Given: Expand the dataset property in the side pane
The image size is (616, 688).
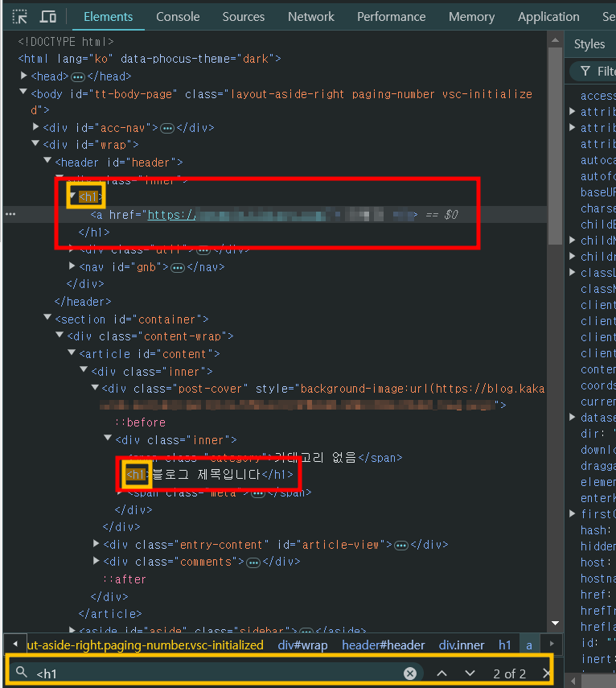Looking at the screenshot, I should (x=573, y=417).
